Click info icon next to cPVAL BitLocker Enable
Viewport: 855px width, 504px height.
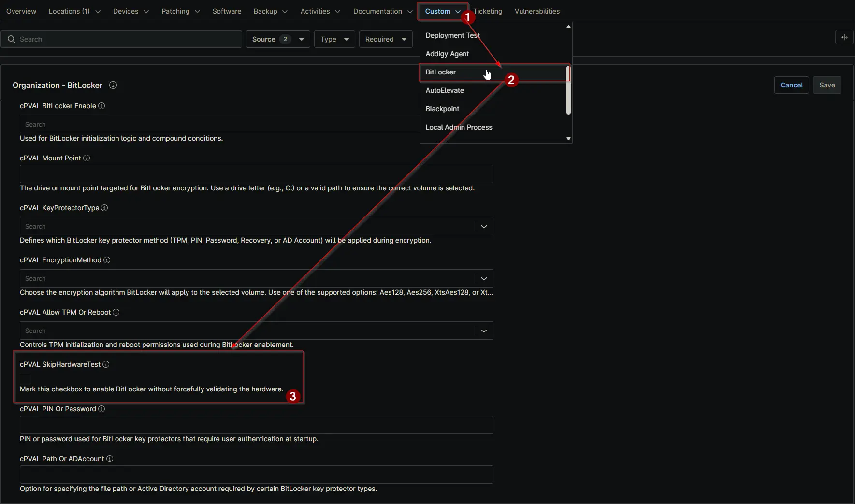pos(101,106)
